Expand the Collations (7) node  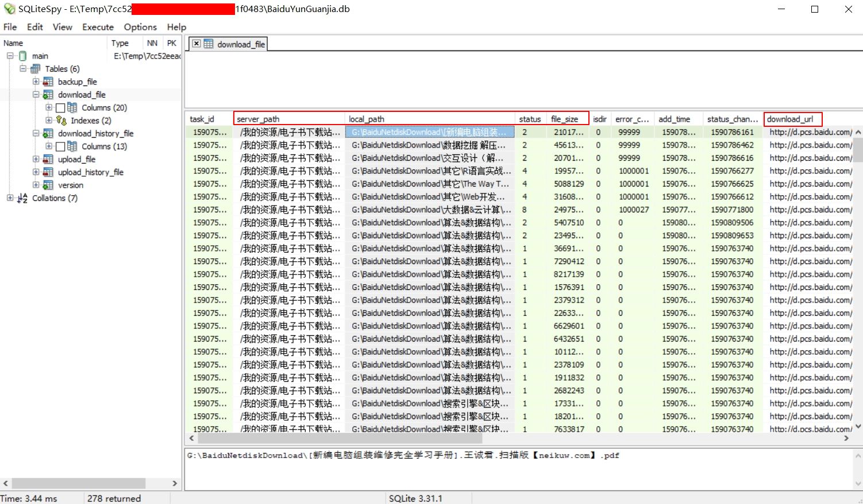pyautogui.click(x=10, y=198)
